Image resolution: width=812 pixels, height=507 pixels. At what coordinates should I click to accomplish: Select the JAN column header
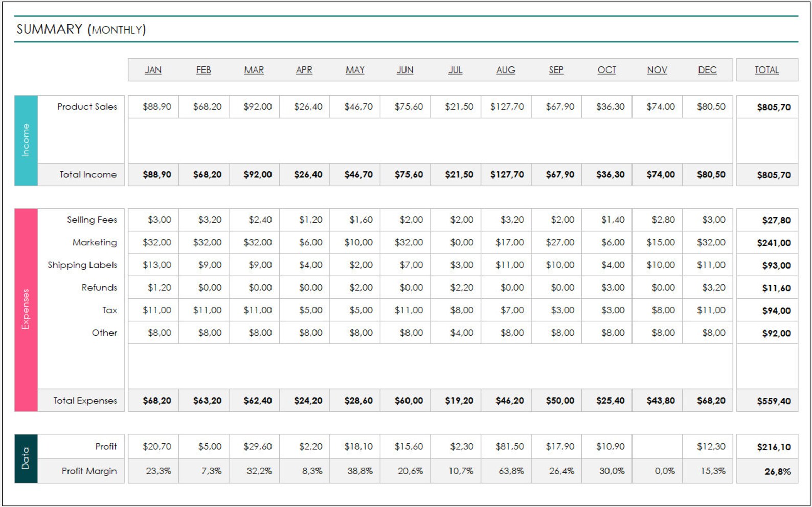tap(153, 70)
